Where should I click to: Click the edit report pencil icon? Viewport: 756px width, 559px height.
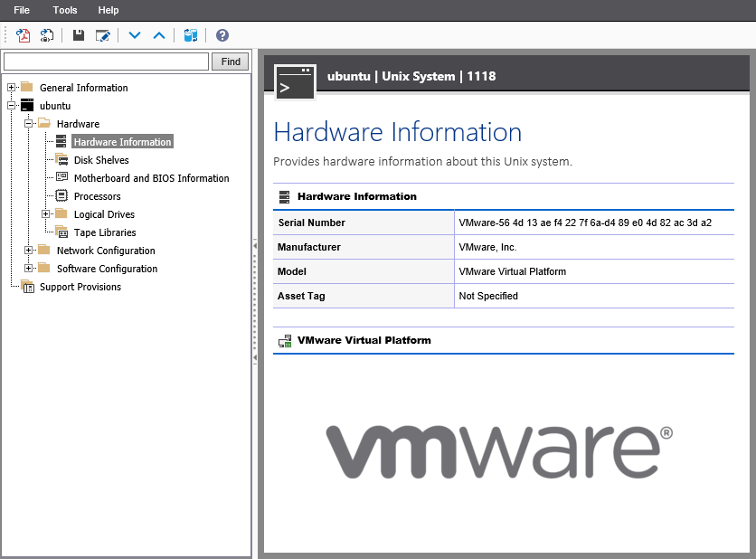[103, 35]
